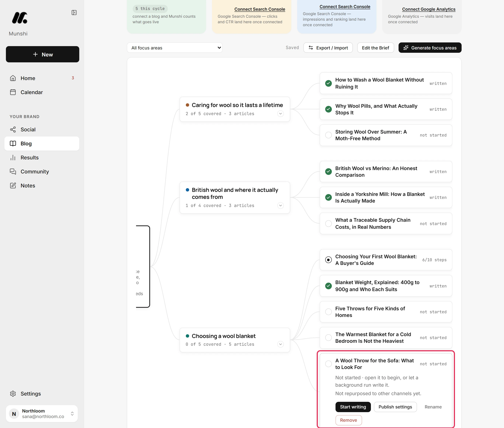The image size is (504, 428).
Task: Collapse the sidebar panel icon
Action: point(74,13)
